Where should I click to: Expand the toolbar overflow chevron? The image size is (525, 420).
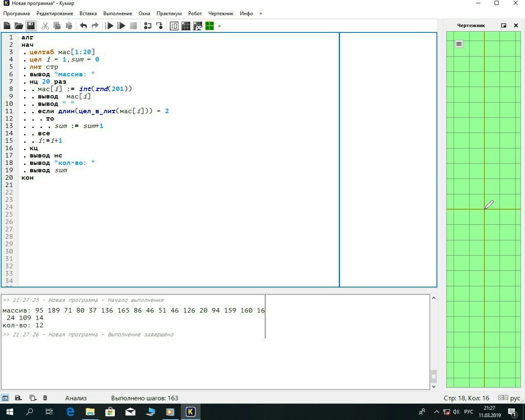pos(219,26)
